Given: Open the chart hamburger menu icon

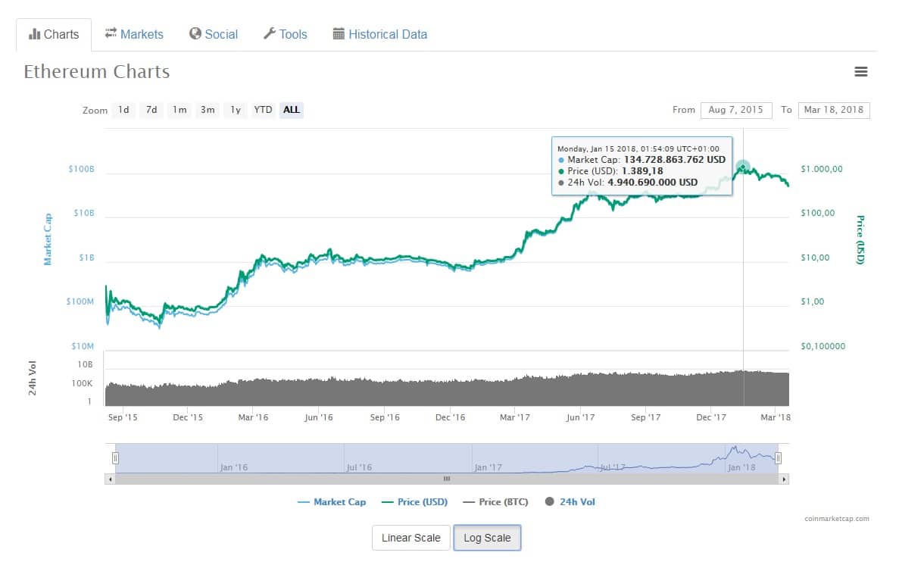Looking at the screenshot, I should 860,72.
